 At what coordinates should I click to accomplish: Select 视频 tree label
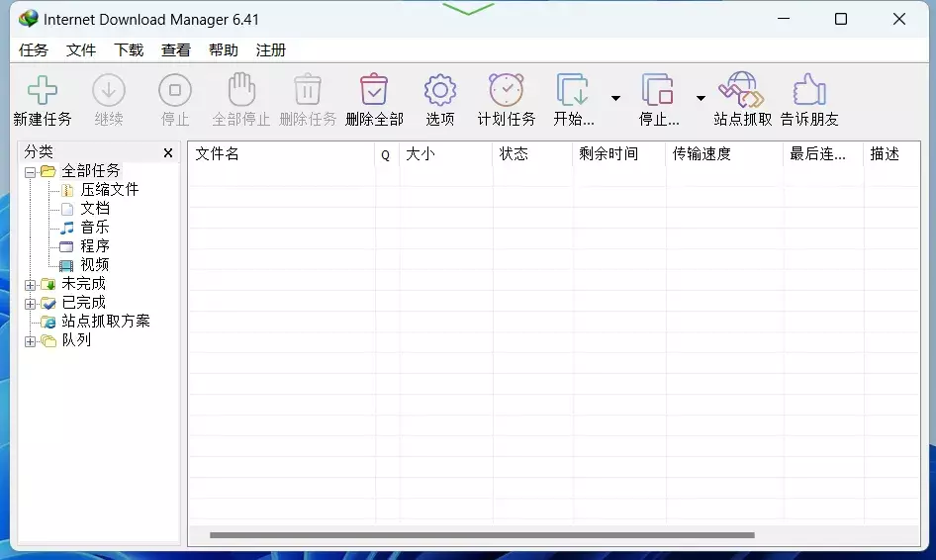(95, 264)
